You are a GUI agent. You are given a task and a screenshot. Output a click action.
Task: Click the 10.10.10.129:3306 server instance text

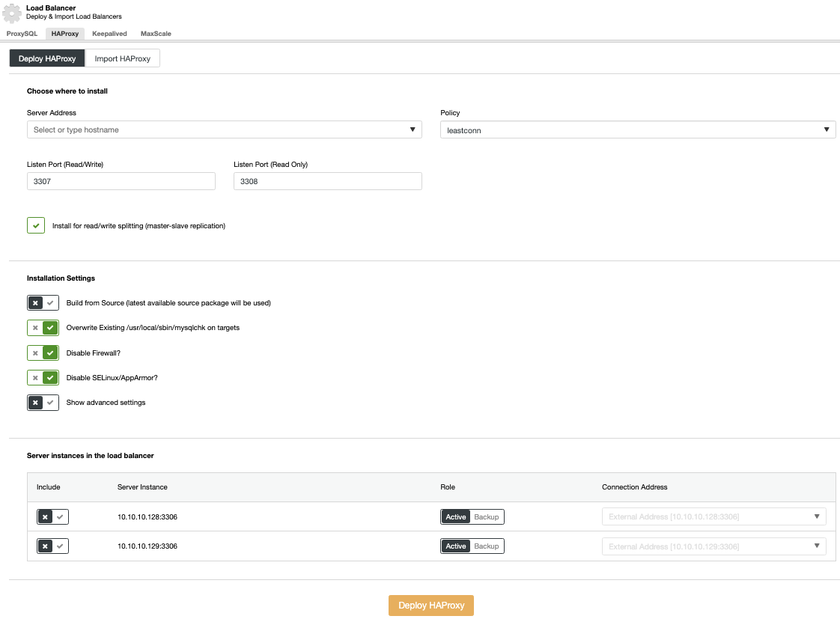pyautogui.click(x=147, y=546)
